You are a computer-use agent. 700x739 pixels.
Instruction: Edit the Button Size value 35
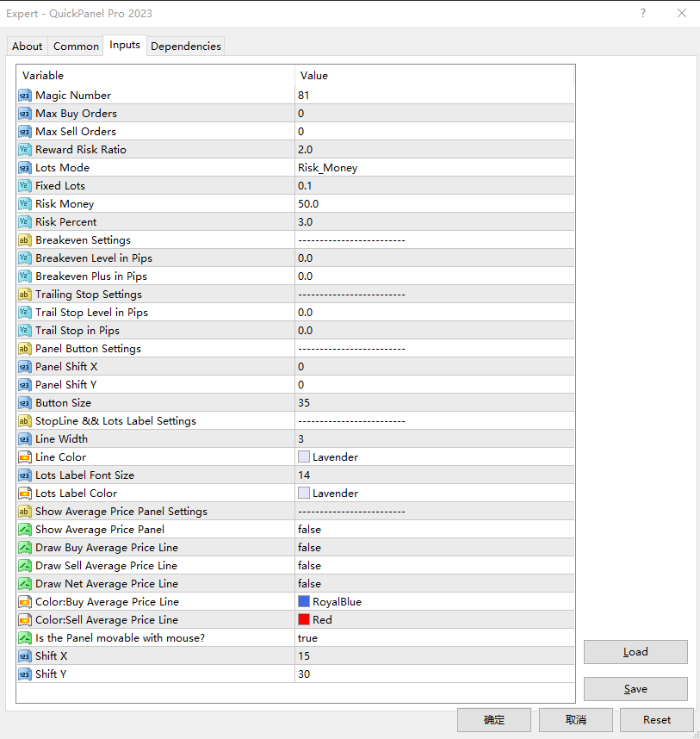434,403
